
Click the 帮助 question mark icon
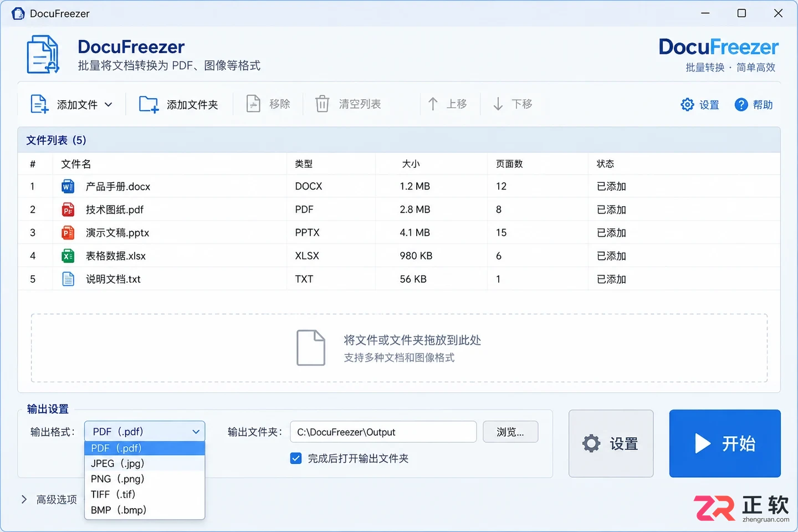[741, 104]
